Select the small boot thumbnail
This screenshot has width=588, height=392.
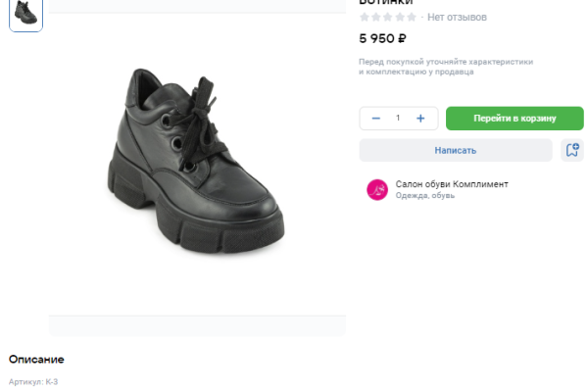click(x=26, y=14)
